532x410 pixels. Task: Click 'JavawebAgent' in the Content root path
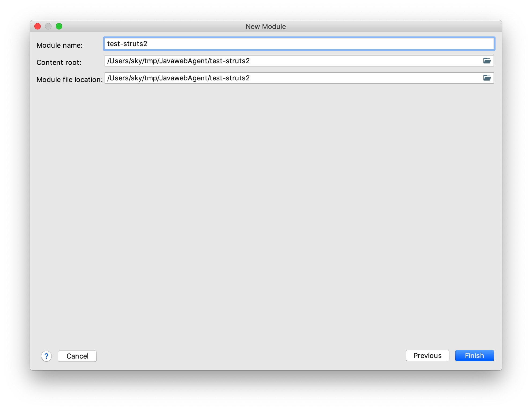[183, 61]
